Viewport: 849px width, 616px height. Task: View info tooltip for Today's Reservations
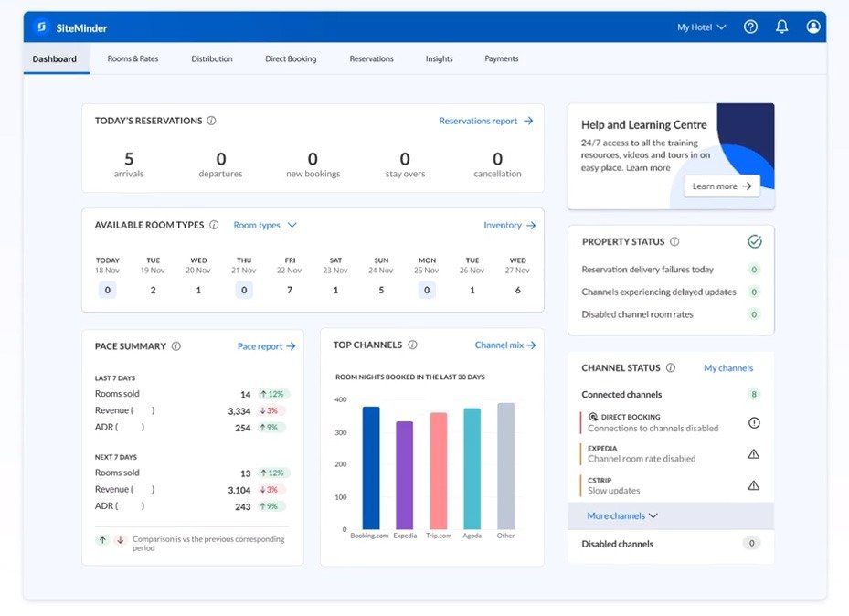[x=212, y=120]
